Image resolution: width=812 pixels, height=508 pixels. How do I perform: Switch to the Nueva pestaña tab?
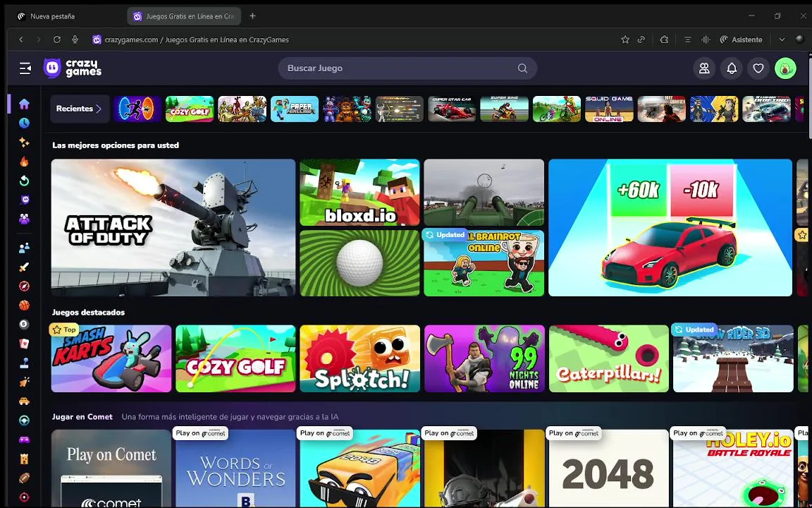click(68, 16)
